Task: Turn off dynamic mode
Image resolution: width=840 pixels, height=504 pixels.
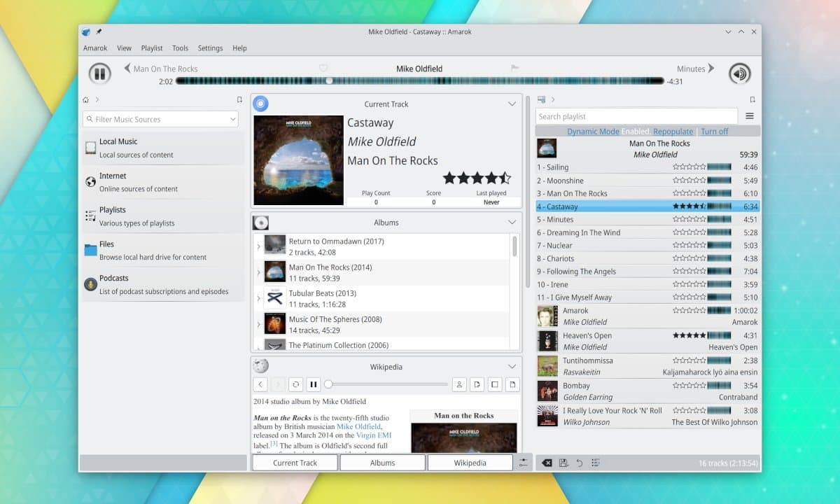Action: click(x=715, y=132)
